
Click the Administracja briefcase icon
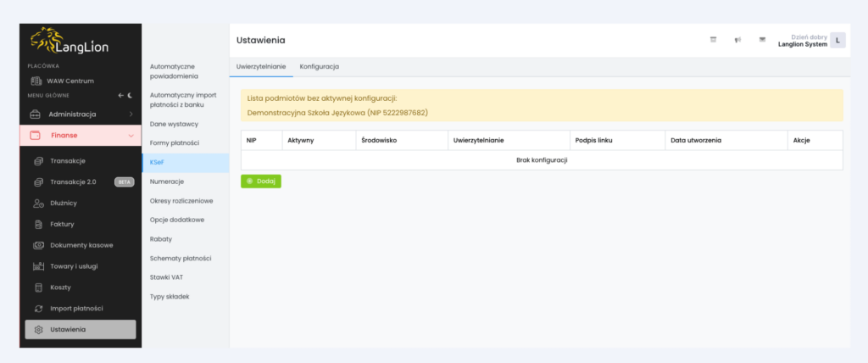coord(35,114)
